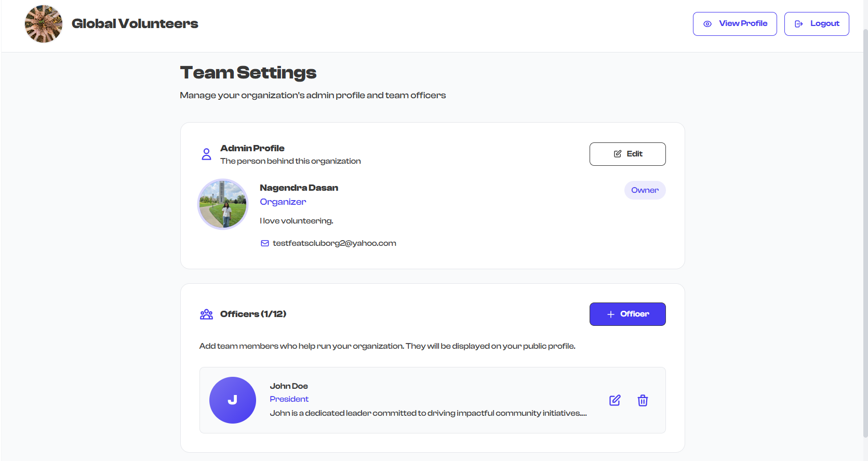Open Nagendra Dasan's profile photo
868x461 pixels.
[x=223, y=204]
